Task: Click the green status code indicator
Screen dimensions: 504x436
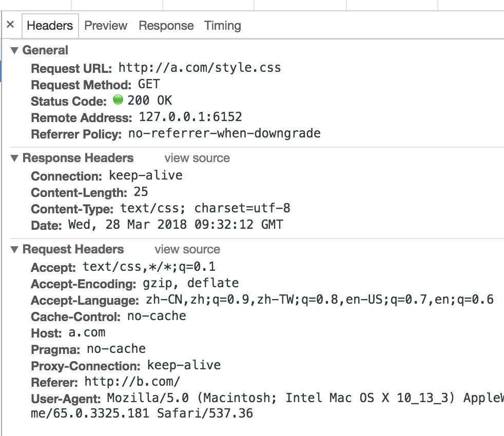Action: (118, 100)
